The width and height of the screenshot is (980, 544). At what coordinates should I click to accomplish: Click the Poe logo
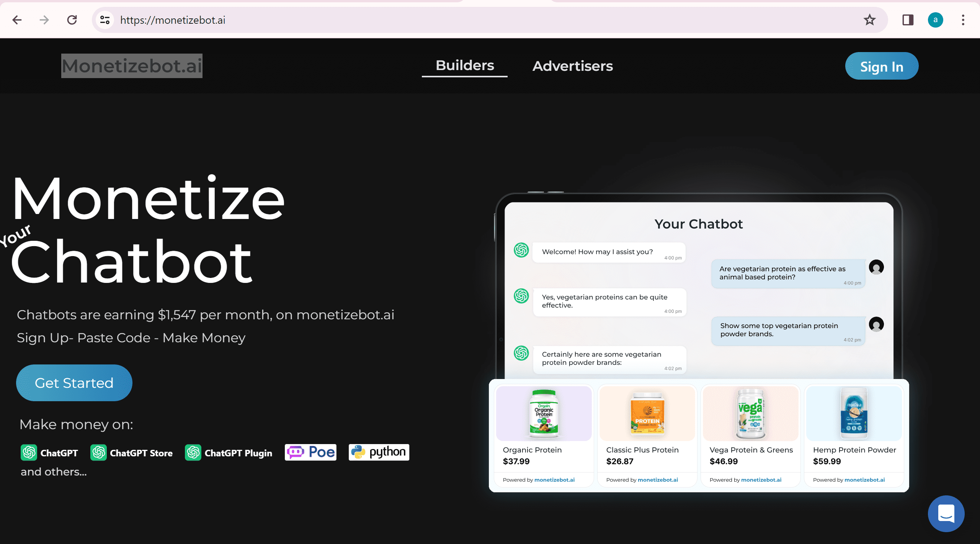click(310, 452)
